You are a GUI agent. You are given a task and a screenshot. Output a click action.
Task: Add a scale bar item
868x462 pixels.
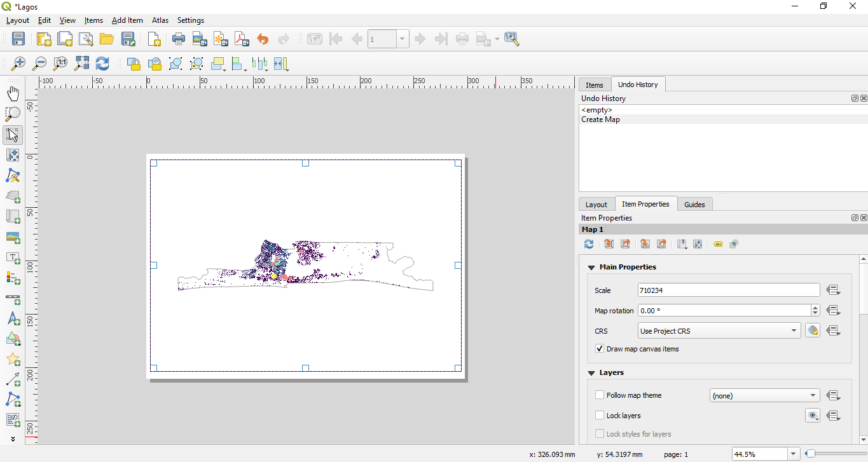coord(13,299)
